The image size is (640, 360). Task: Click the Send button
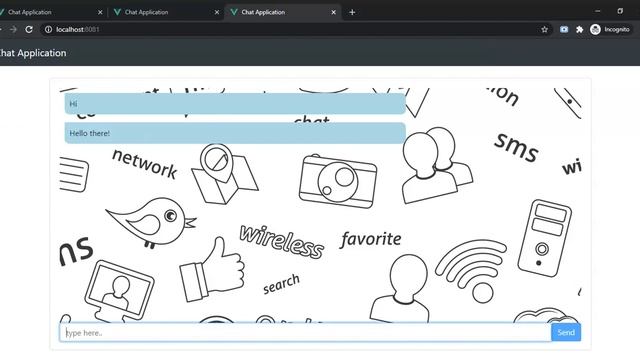coord(566,333)
